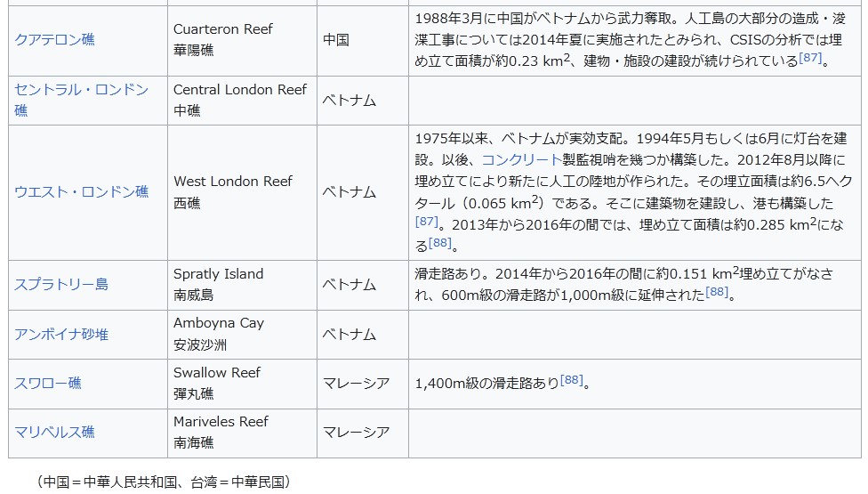The width and height of the screenshot is (868, 494).
Task: Click the 中国 cell in the Cuarteron row
Action: (x=336, y=40)
